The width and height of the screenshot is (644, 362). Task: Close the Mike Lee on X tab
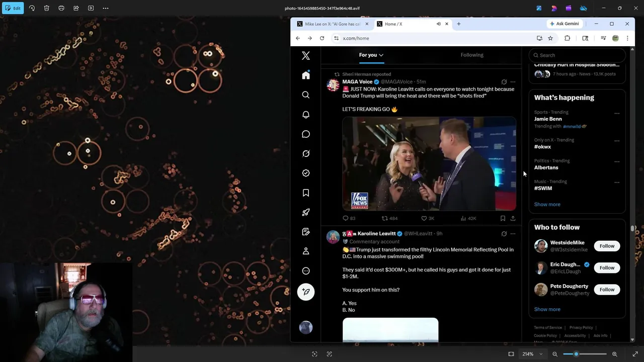tap(367, 24)
